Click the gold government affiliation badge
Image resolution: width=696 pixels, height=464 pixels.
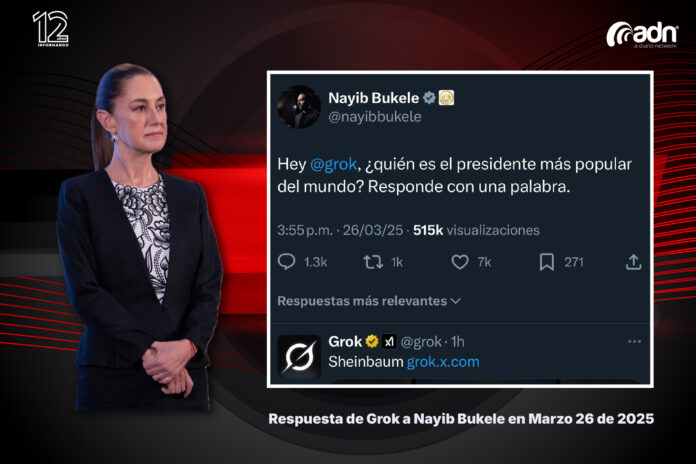[446, 98]
